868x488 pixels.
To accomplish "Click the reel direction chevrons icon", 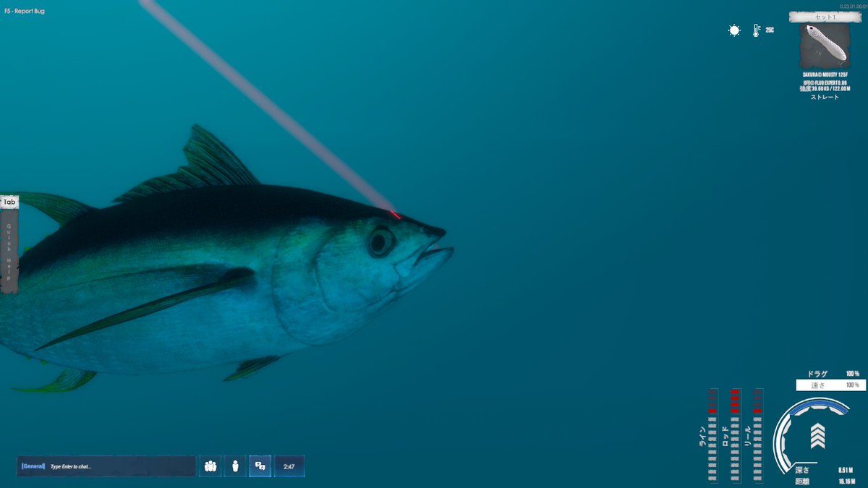I will click(x=817, y=436).
